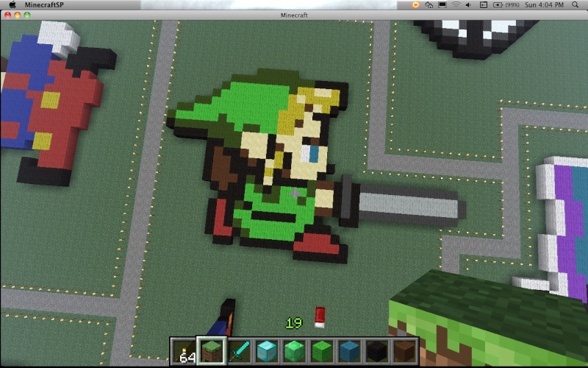The width and height of the screenshot is (588, 368).
Task: Click the pink crosshair on Link's tunic
Action: pyautogui.click(x=295, y=194)
